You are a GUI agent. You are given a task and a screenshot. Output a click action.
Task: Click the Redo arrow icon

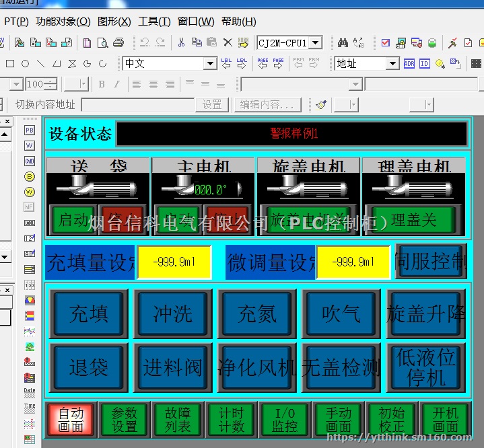click(x=160, y=42)
